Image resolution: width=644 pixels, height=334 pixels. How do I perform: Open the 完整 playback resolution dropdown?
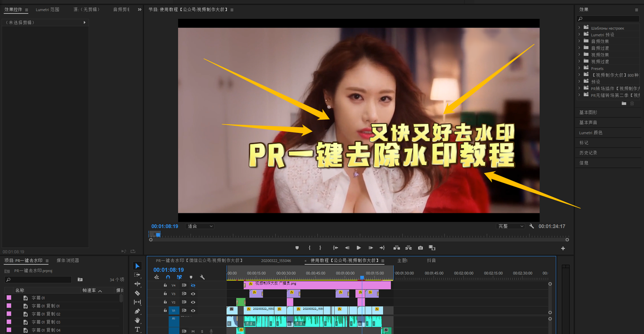pyautogui.click(x=511, y=226)
